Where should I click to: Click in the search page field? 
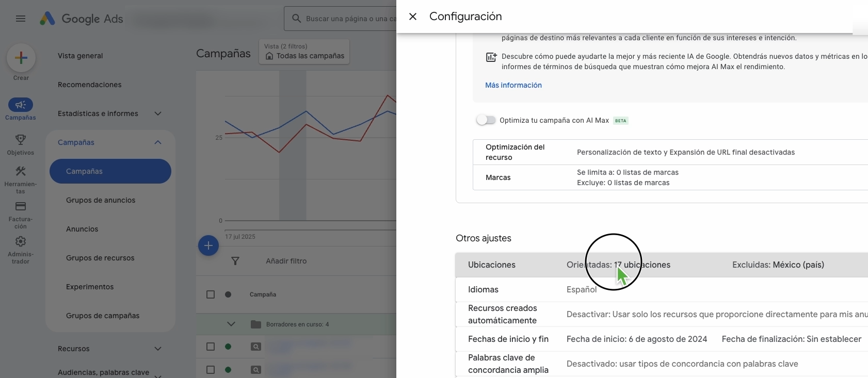click(x=351, y=19)
